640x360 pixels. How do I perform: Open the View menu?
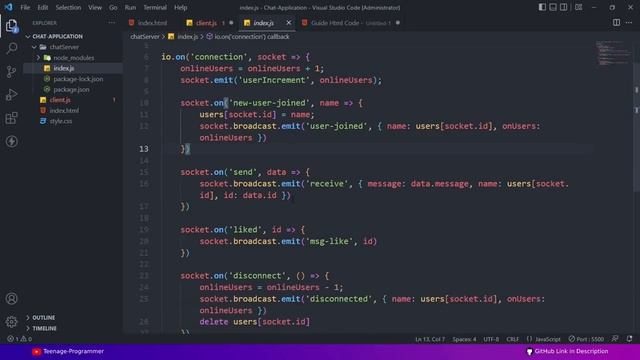(95, 7)
